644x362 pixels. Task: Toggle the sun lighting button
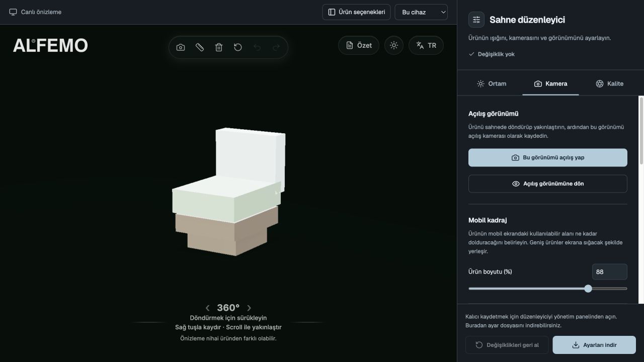click(x=394, y=45)
